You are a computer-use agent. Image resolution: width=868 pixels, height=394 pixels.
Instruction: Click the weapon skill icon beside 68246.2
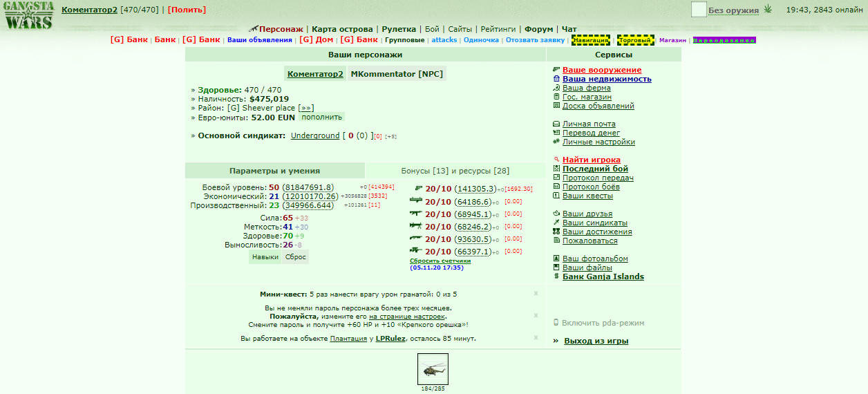click(416, 226)
